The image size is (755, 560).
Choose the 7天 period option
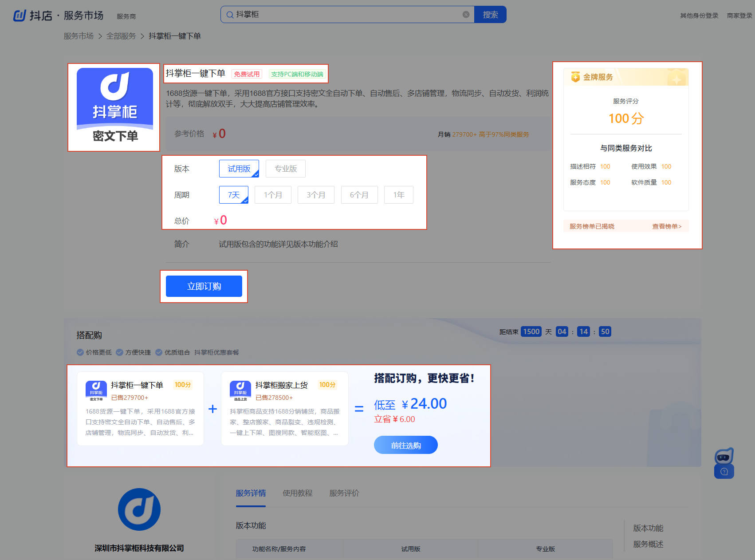point(234,195)
